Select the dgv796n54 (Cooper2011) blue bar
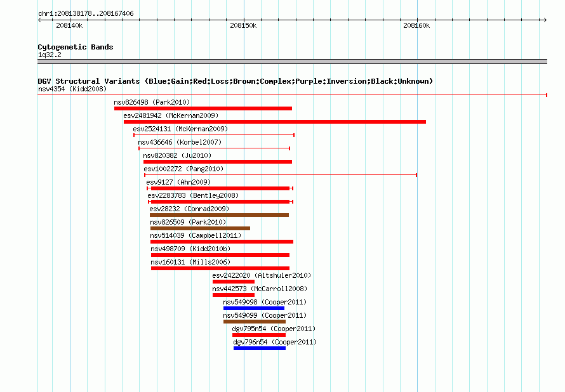Screen dimensions: 565x392 coord(260,348)
